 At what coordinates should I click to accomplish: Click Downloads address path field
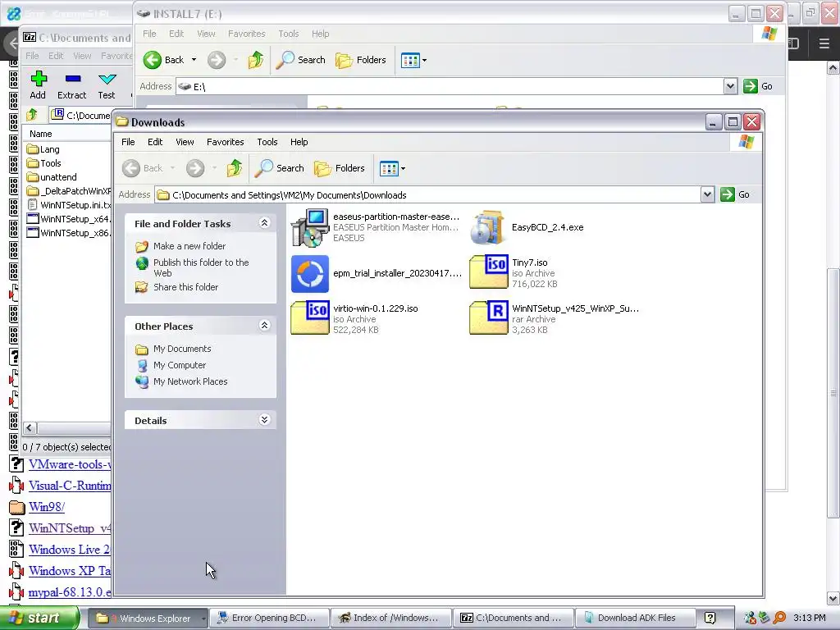point(427,195)
